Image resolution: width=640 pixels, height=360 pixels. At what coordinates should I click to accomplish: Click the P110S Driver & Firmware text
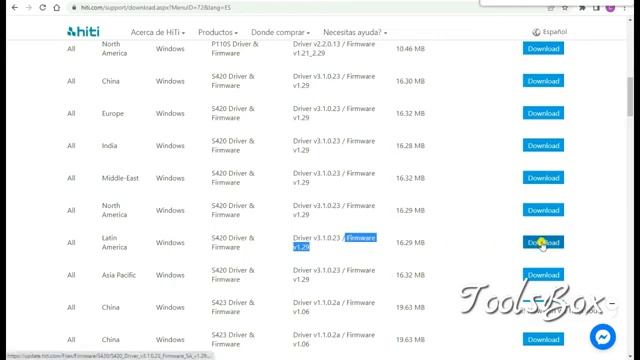coord(235,49)
